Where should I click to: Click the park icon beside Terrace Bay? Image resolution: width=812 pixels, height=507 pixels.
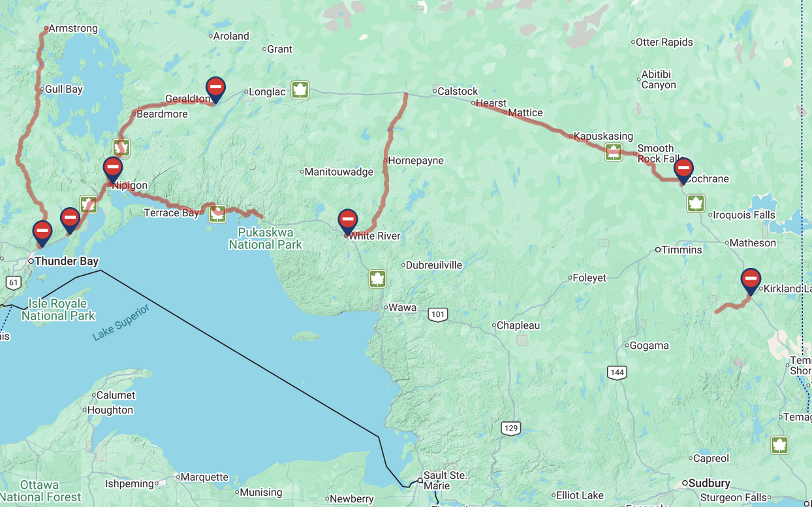tap(217, 213)
